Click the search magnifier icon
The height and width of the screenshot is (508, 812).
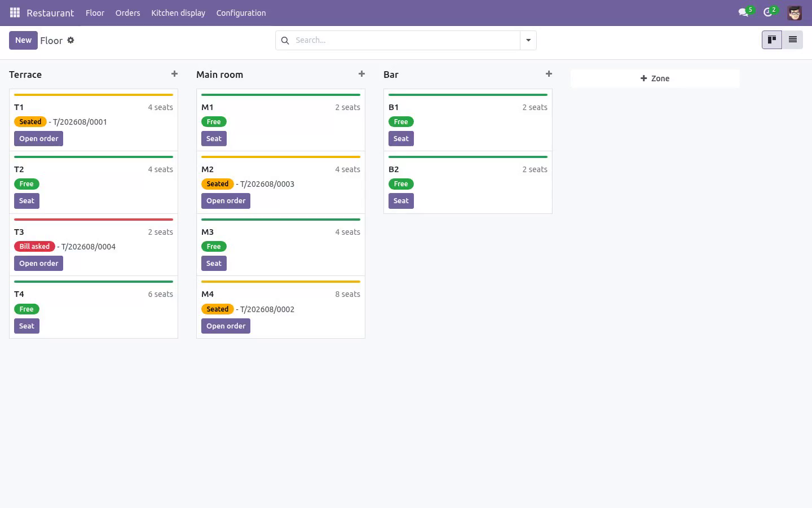(285, 40)
